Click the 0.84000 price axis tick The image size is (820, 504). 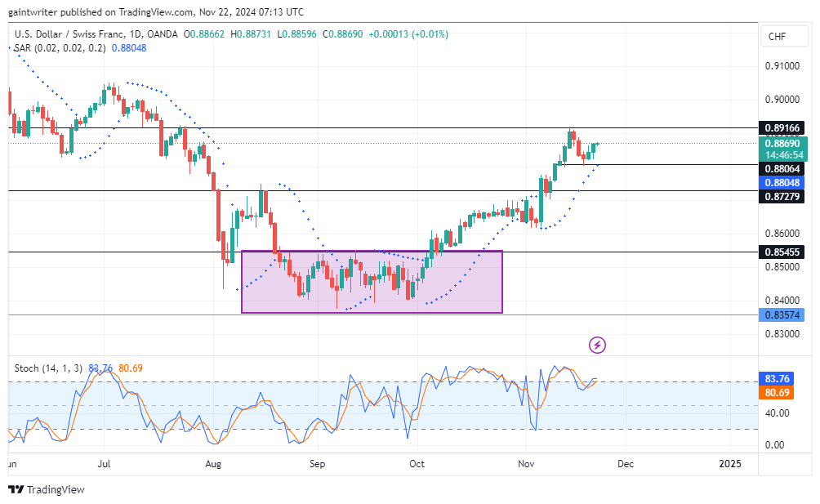[782, 300]
